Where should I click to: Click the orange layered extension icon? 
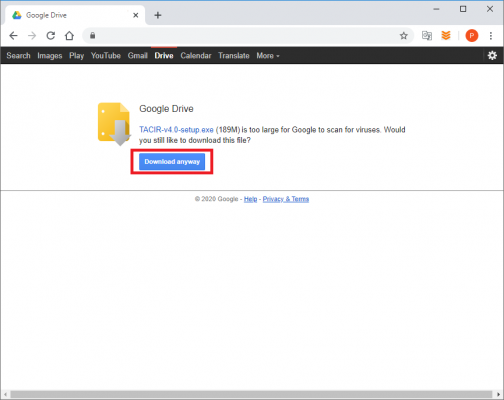coord(446,35)
